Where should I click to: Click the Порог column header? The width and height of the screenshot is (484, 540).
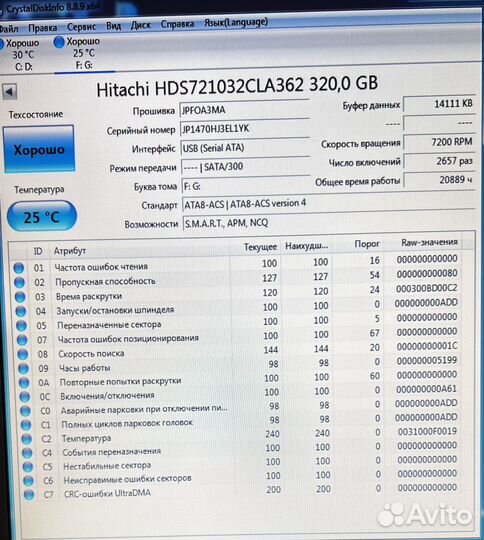pyautogui.click(x=367, y=244)
